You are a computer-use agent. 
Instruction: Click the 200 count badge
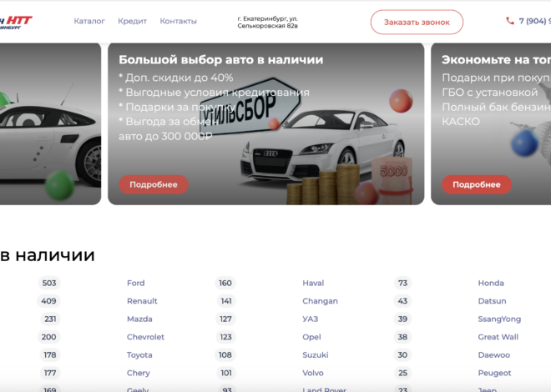48,337
